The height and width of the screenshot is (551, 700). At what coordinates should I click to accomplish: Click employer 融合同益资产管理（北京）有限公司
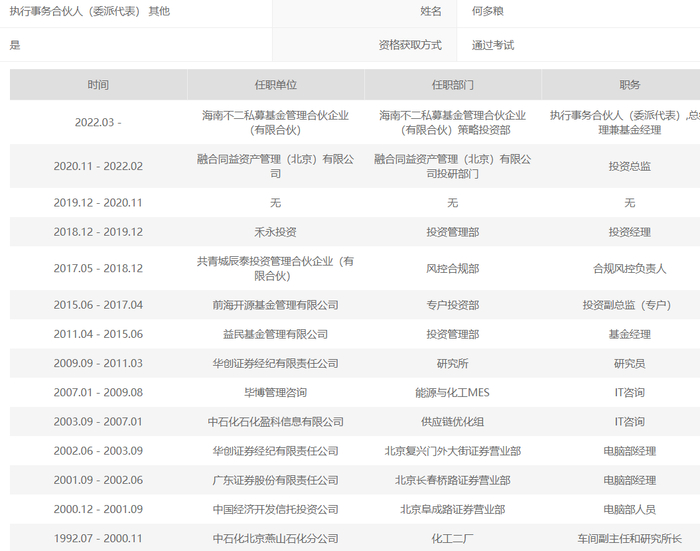275,166
